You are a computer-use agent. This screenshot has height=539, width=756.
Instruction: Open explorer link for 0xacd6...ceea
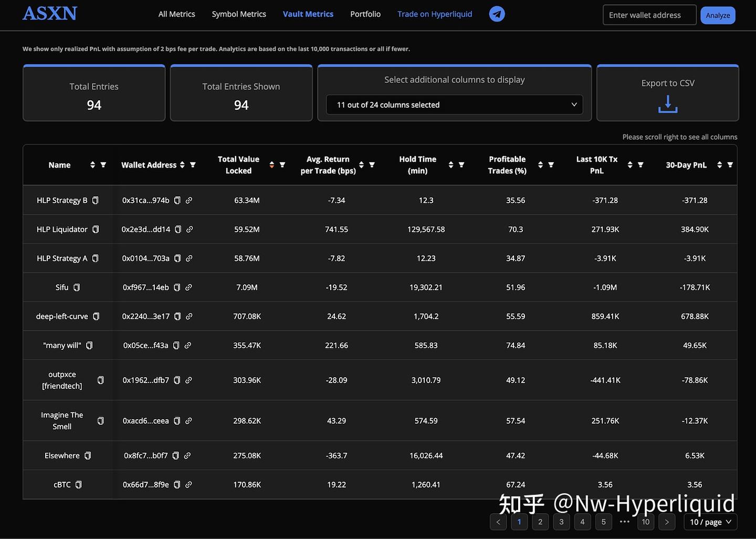(x=188, y=421)
